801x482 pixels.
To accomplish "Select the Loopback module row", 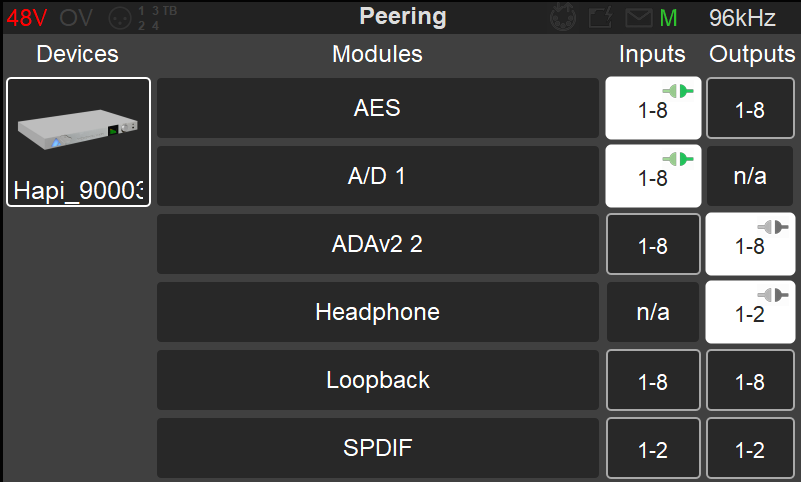I will (378, 380).
